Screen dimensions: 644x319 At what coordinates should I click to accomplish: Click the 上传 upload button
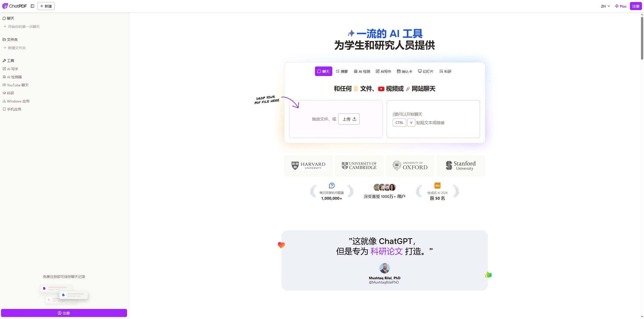click(349, 119)
